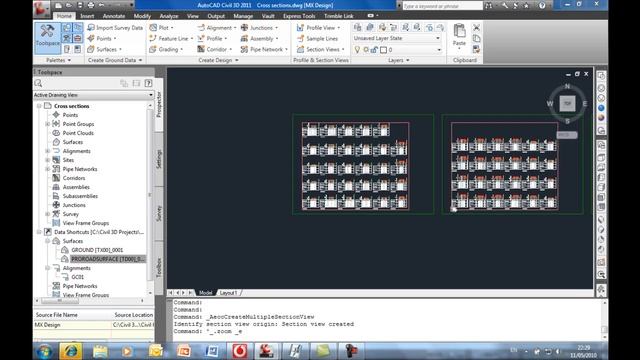
Task: Open Internet Explorer from taskbar
Action: (x=71, y=351)
